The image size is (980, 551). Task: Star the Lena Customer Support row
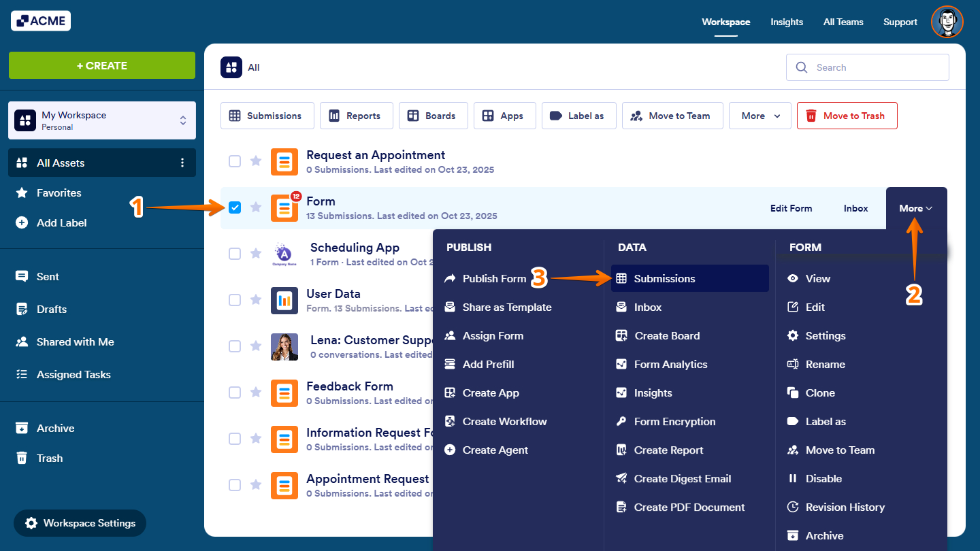coord(256,346)
